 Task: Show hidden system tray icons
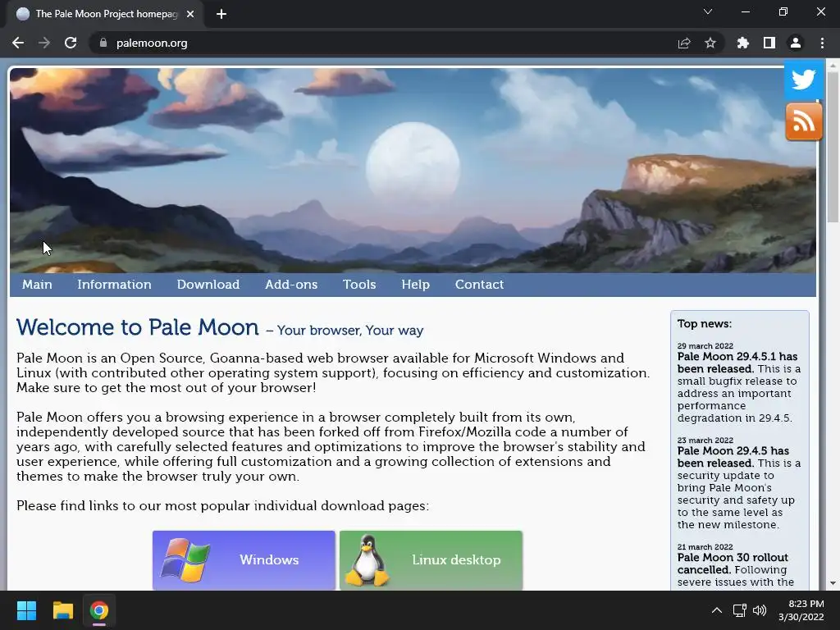point(716,610)
